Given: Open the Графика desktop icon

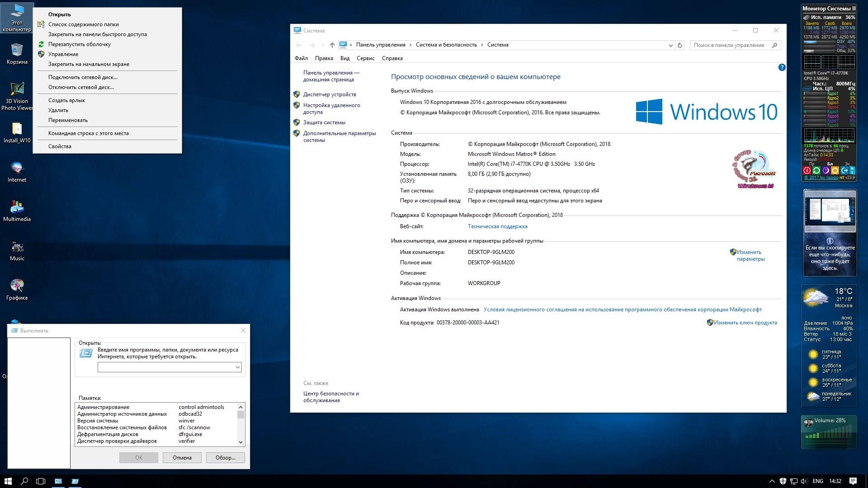Looking at the screenshot, I should point(17,290).
